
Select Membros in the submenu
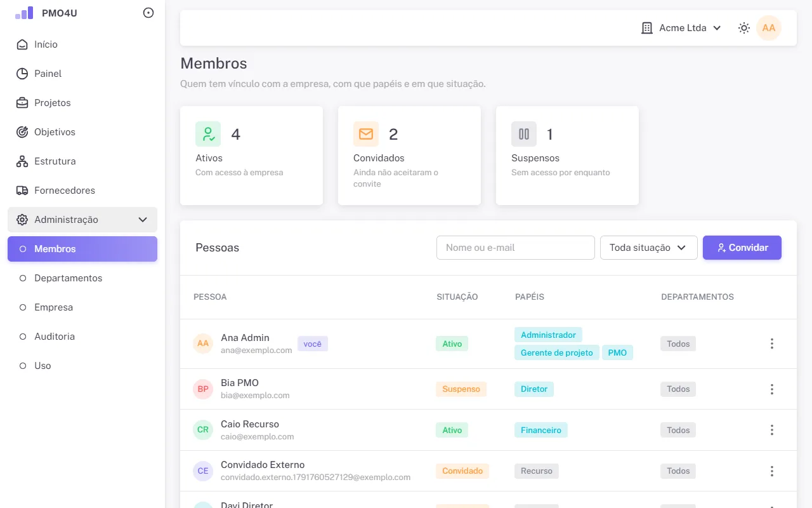(x=82, y=249)
